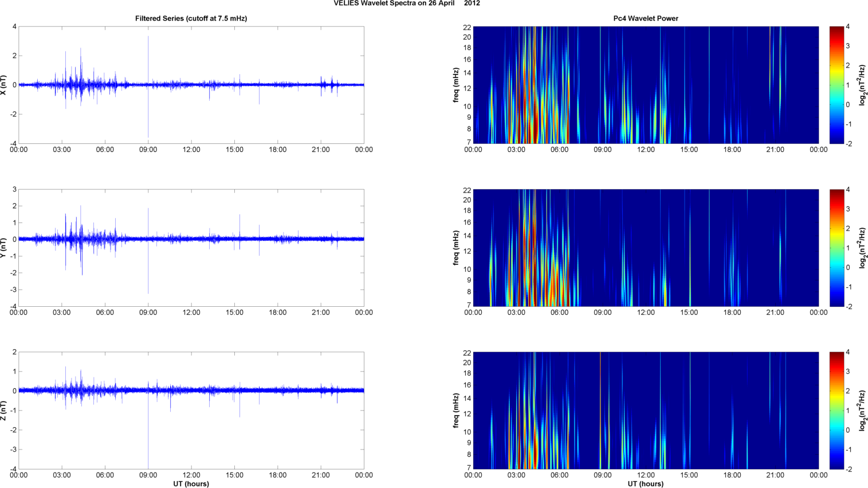The image size is (868, 488).
Task: Click the middle wavelet power colorbar
Action: coord(836,248)
